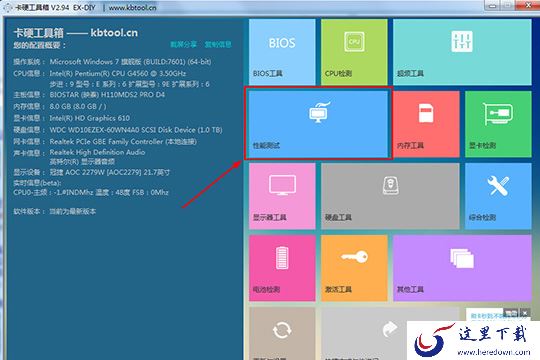Viewport: 540px width, 360px height.
Task: Open the 内存工具 memory tools tile
Action: pyautogui.click(x=426, y=124)
